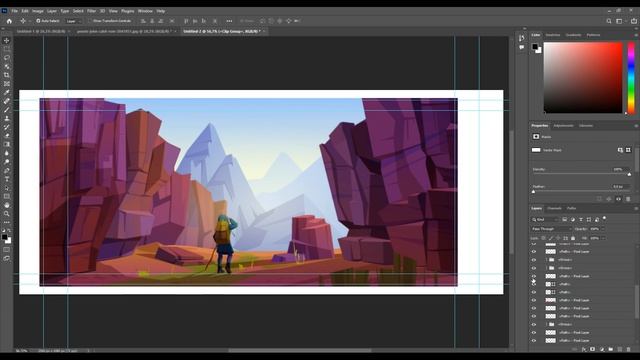Select the Brush tool
The height and width of the screenshot is (360, 640).
(7, 110)
